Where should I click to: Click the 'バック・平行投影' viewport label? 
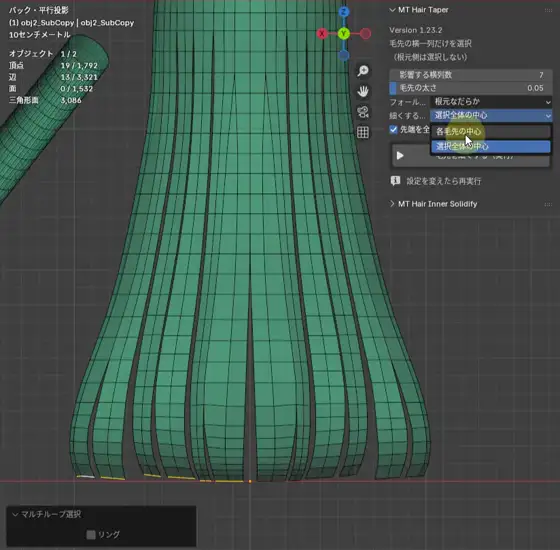click(39, 10)
